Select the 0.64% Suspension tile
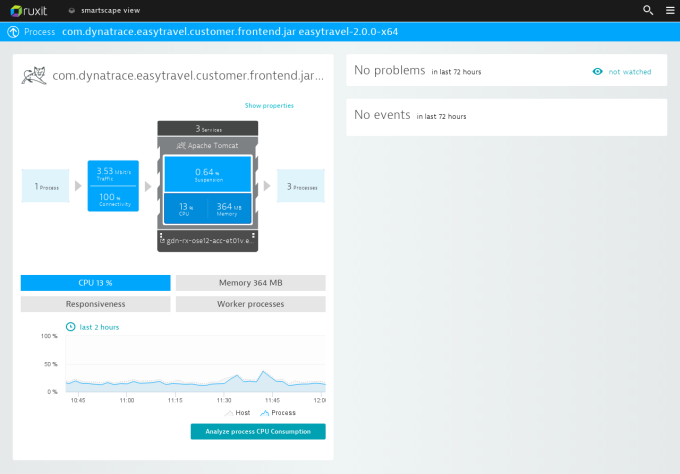 click(x=208, y=174)
